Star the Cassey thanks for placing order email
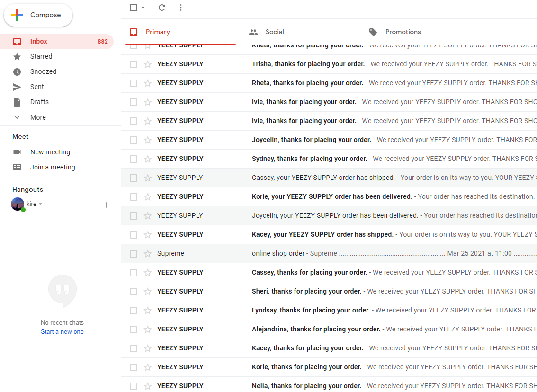Screen dimensions: 537x392 click(148, 273)
